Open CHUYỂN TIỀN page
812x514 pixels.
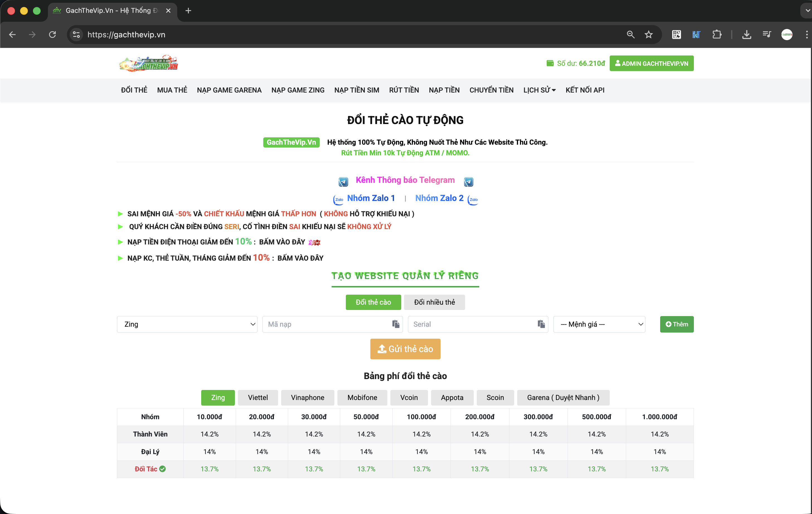coord(491,90)
